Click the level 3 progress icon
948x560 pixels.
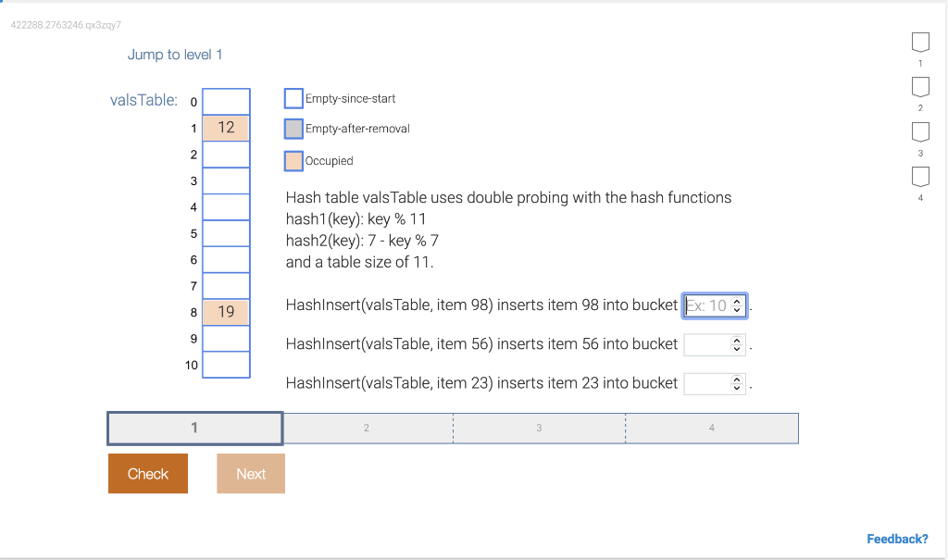click(920, 131)
